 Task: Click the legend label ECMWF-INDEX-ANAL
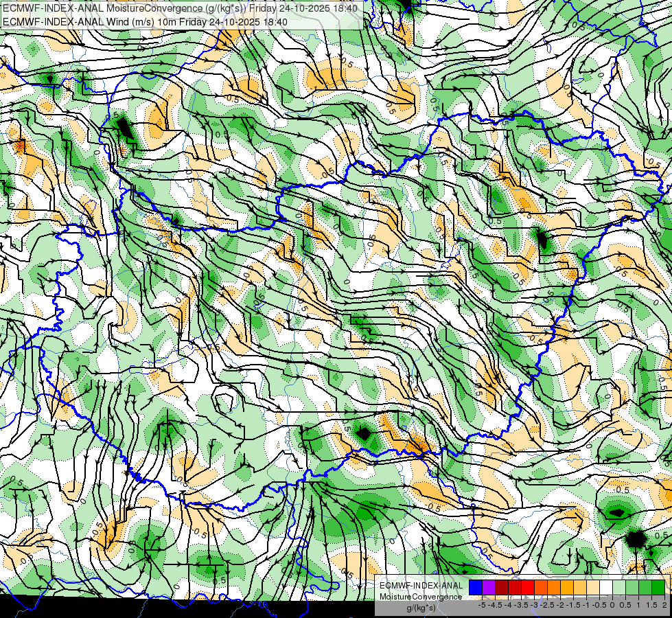click(421, 586)
